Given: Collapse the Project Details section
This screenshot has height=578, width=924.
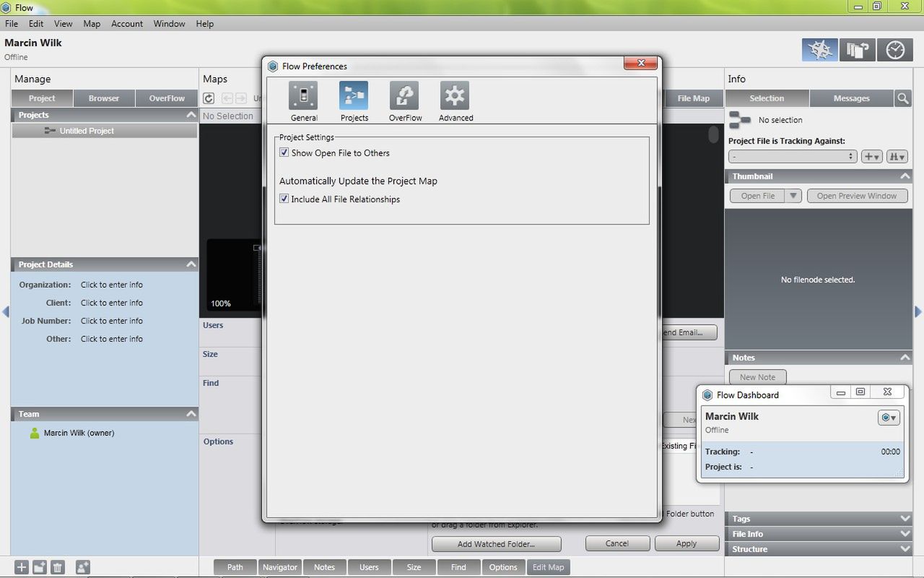Looking at the screenshot, I should click(x=191, y=264).
